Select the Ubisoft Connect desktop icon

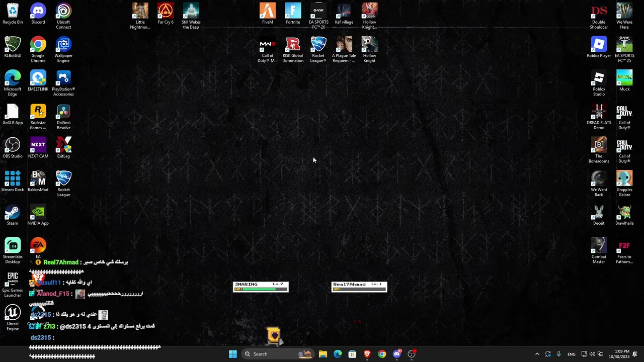(x=63, y=16)
